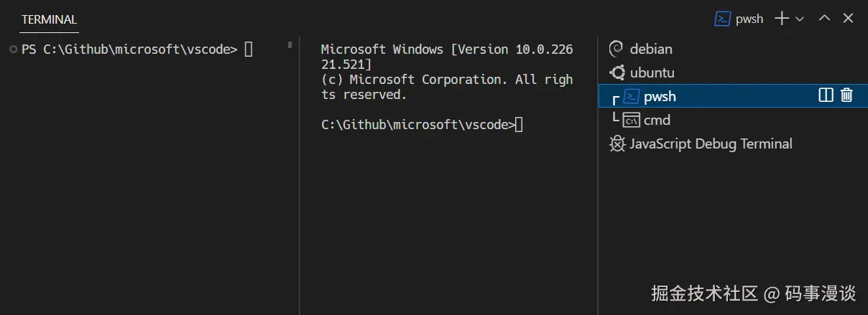The image size is (868, 315).
Task: Click the scrollbar marker in the PowerShell pane
Action: [x=290, y=44]
